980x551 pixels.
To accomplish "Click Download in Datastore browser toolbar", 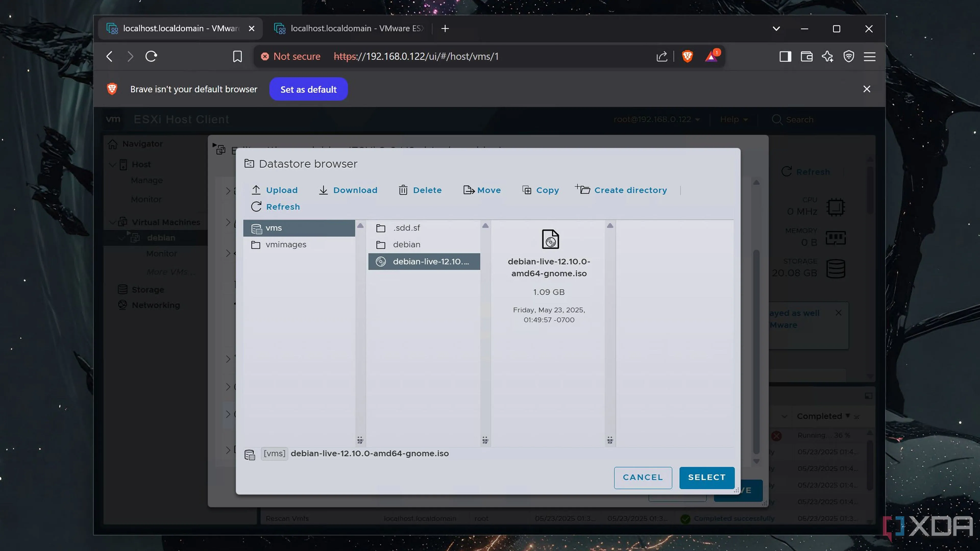I will [x=348, y=190].
